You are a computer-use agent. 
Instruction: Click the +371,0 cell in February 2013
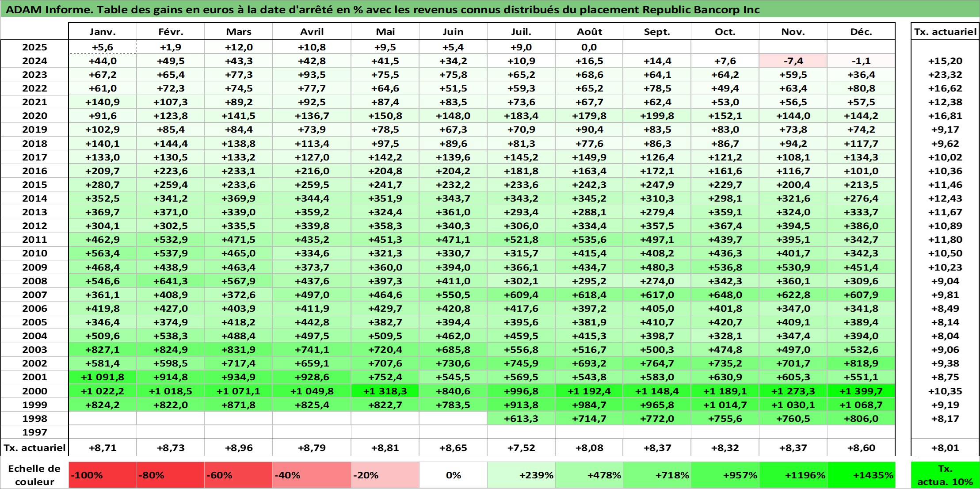coord(171,212)
